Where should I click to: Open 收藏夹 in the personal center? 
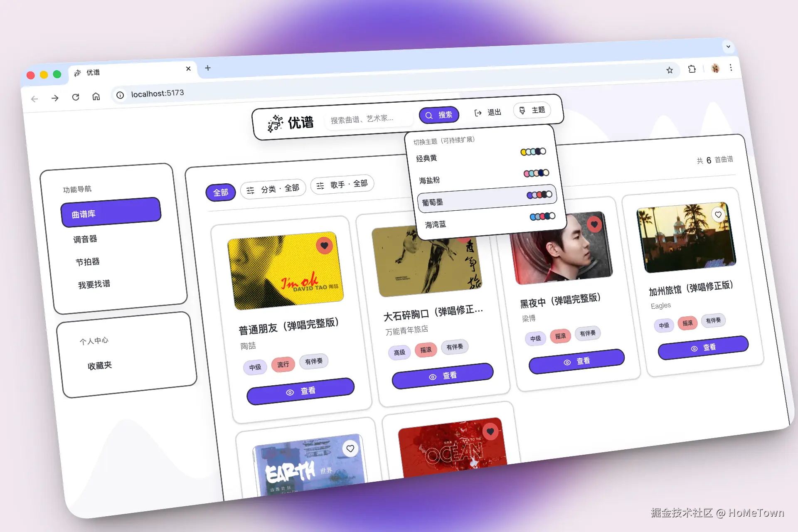point(99,365)
